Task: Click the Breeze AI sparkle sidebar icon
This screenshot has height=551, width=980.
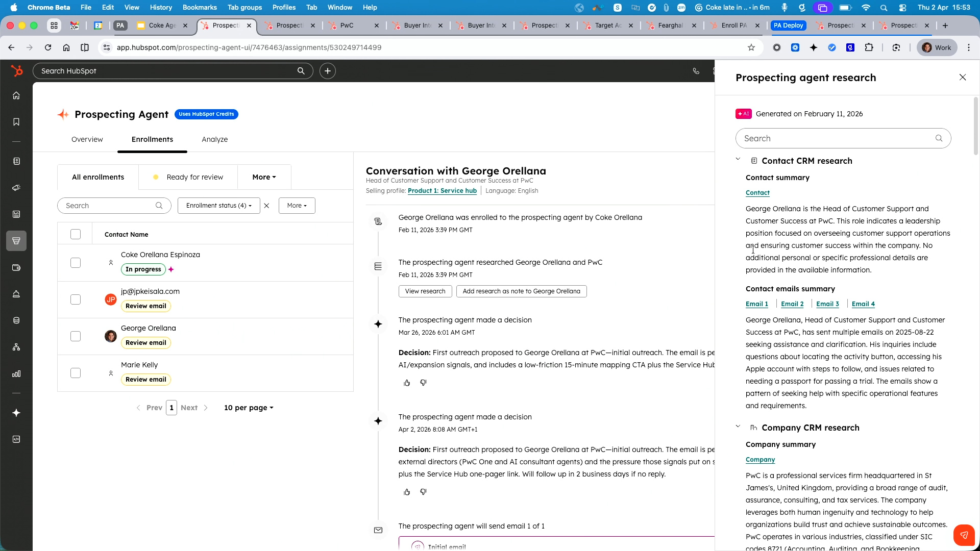Action: point(16,413)
